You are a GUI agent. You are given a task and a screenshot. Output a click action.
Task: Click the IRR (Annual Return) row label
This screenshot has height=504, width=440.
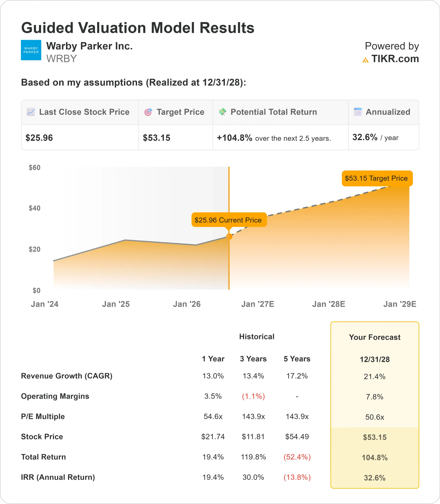point(58,477)
